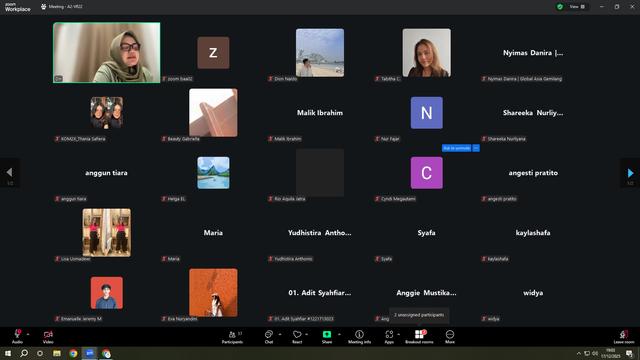
Task: Open the More options menu
Action: click(x=450, y=337)
